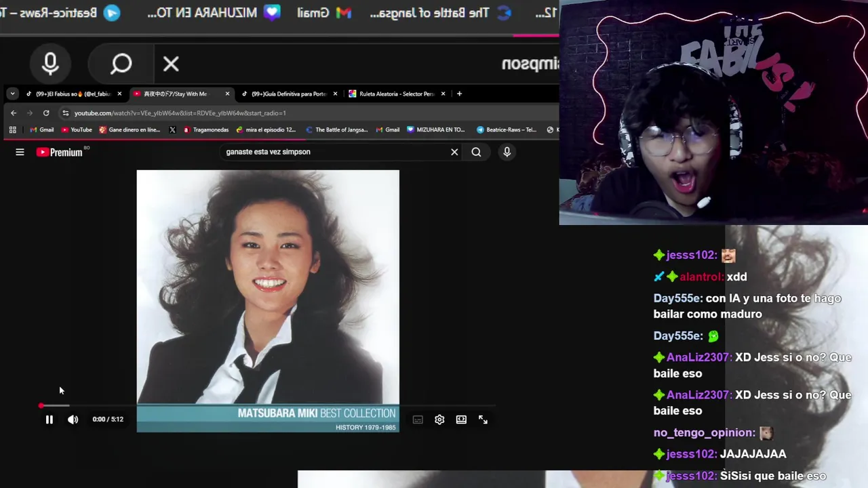Open the apps grid in bookmarks bar
The height and width of the screenshot is (488, 868).
pyautogui.click(x=12, y=130)
